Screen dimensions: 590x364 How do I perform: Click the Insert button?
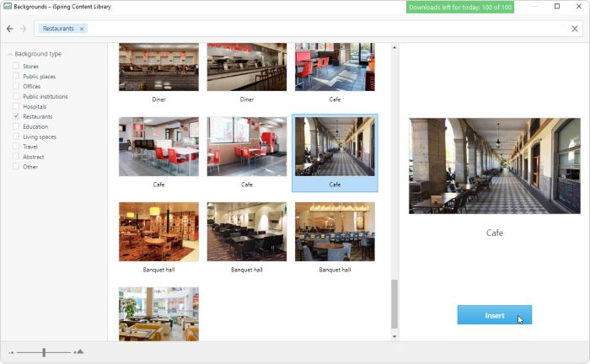tap(495, 315)
